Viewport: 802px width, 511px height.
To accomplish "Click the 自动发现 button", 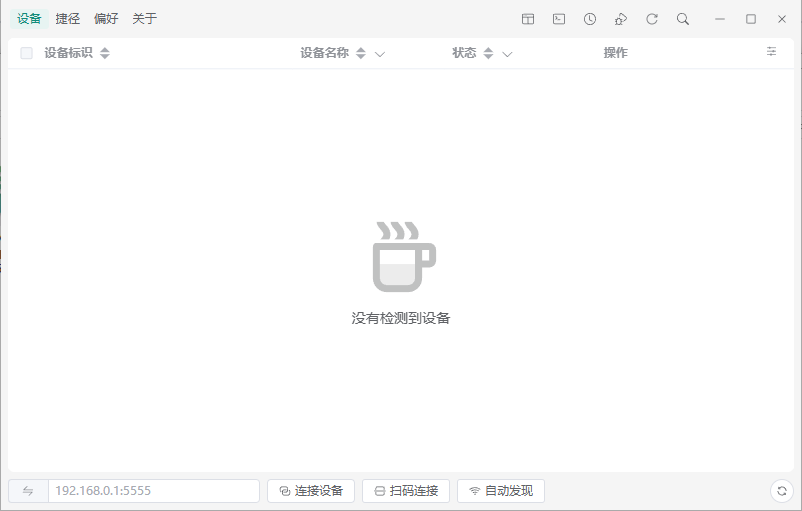I will coord(501,491).
